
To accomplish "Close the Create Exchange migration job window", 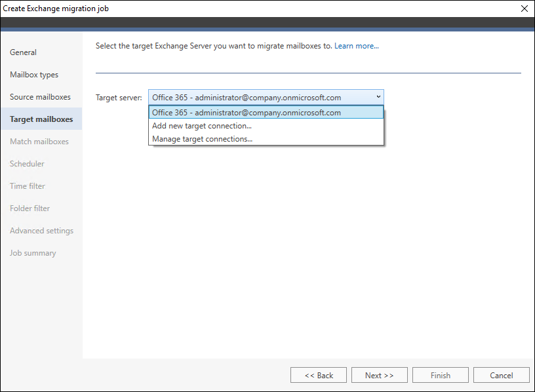I will point(525,9).
